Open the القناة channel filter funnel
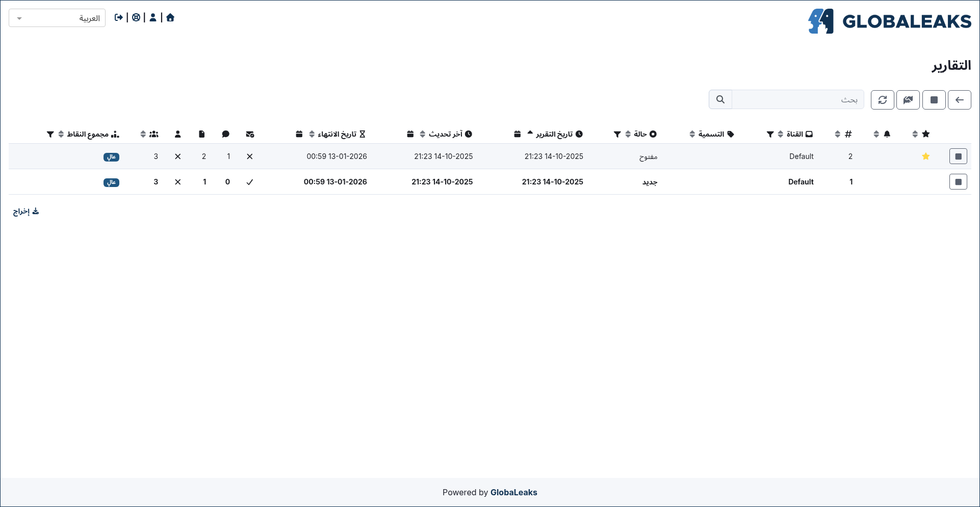Image resolution: width=980 pixels, height=507 pixels. coord(770,135)
